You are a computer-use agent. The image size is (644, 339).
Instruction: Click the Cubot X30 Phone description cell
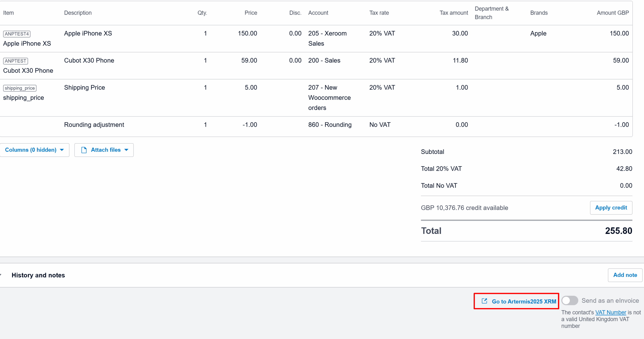(x=89, y=61)
